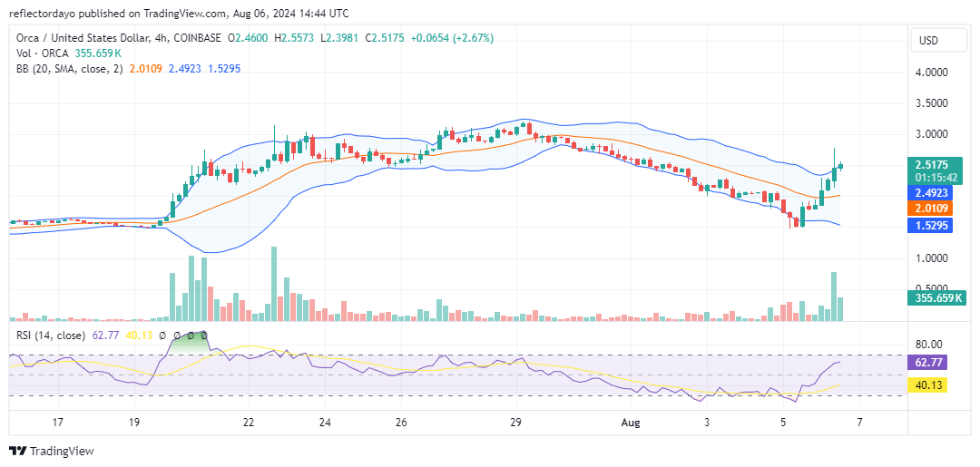980x467 pixels.
Task: Click the 80.00 RSI axis label
Action: (x=931, y=344)
